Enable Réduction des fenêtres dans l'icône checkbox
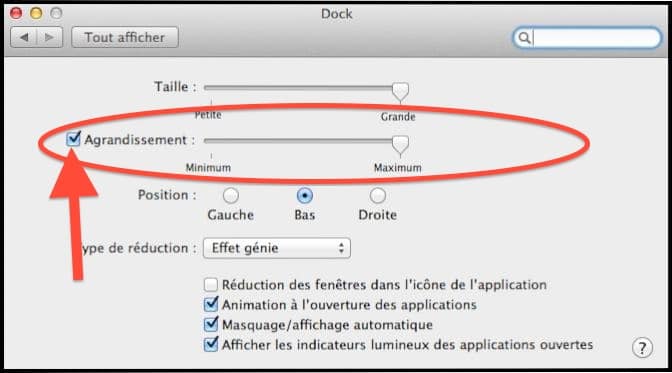Viewport: 672px width, 373px height. (x=210, y=284)
